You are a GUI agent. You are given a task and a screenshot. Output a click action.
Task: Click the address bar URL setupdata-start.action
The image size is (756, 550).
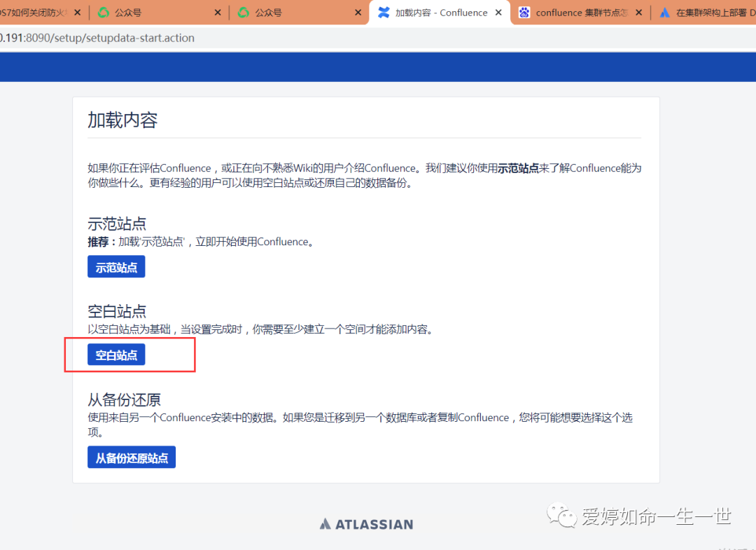tap(97, 38)
